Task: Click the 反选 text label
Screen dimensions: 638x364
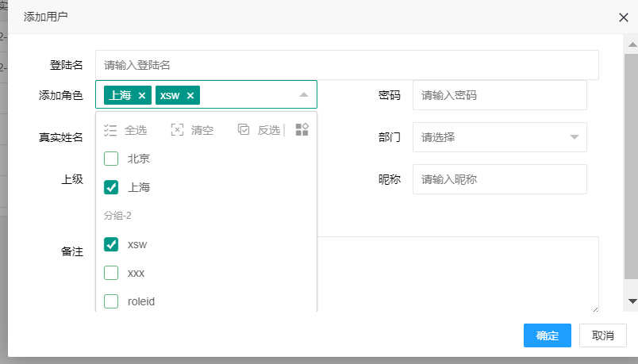Action: (x=269, y=130)
